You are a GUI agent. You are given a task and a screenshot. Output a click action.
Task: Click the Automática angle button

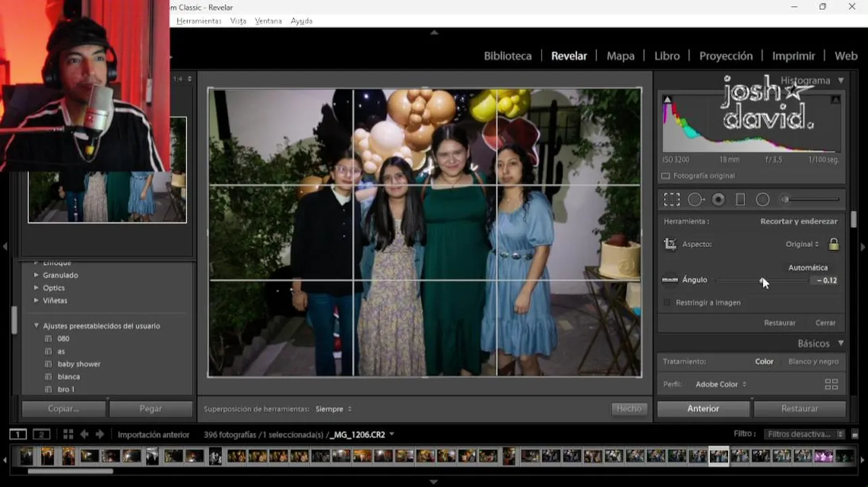(x=808, y=268)
